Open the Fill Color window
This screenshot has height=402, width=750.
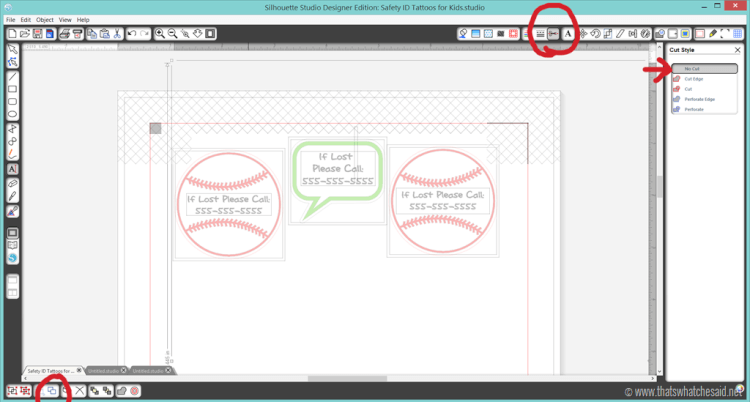[x=463, y=34]
